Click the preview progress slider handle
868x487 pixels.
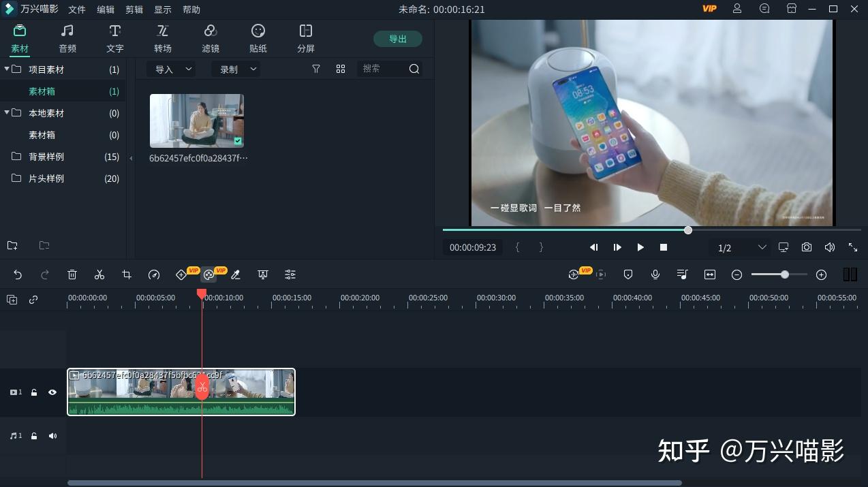(x=688, y=230)
